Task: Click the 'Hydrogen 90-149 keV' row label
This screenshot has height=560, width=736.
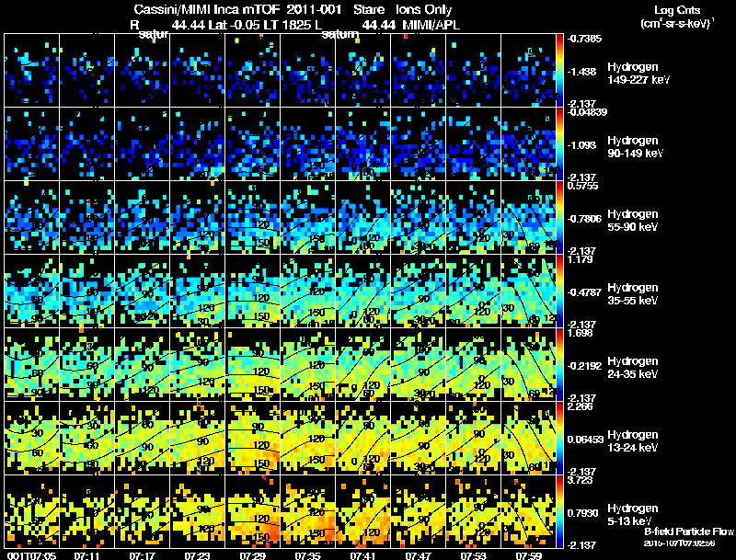Action: 635,147
